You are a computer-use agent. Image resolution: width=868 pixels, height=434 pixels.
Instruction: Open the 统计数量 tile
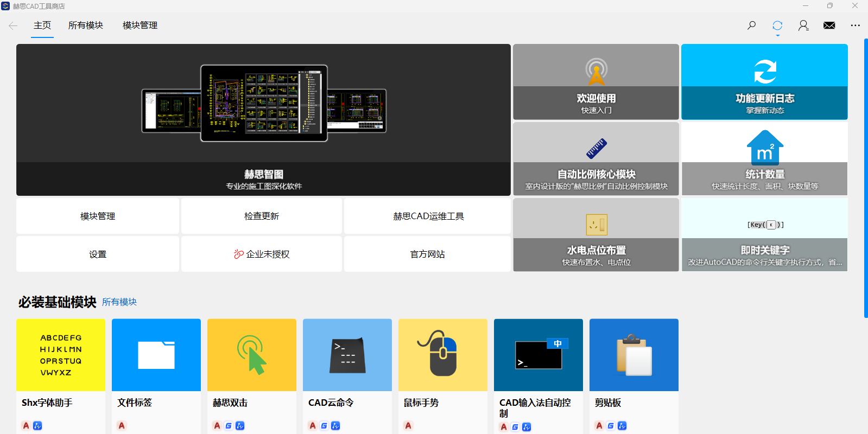click(x=764, y=158)
